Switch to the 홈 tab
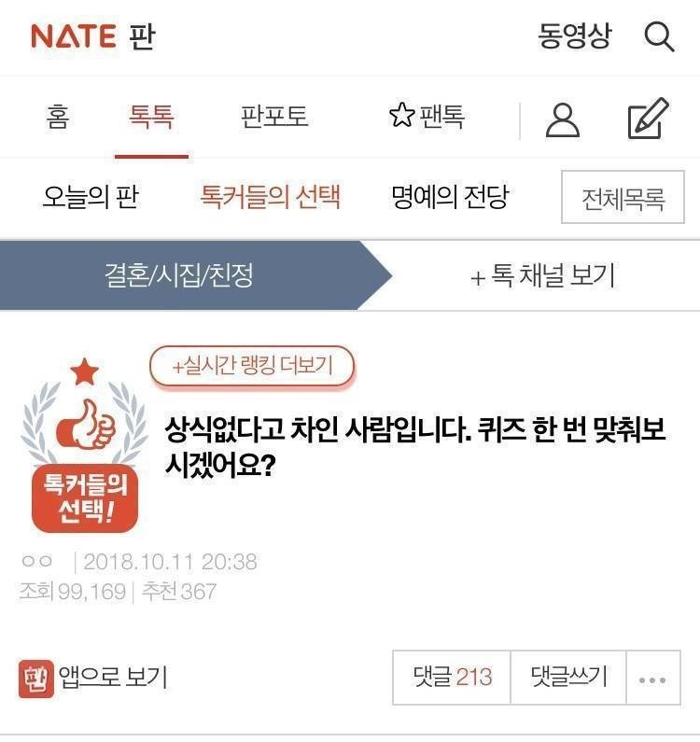 58,117
